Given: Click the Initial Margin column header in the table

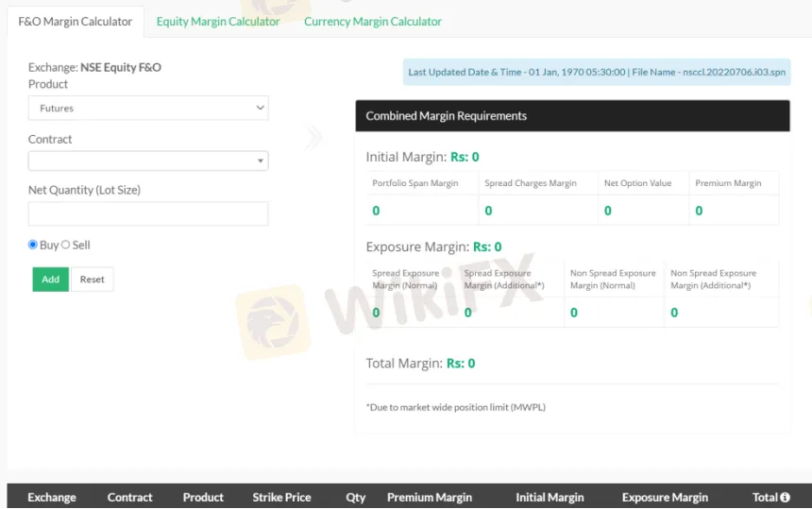Looking at the screenshot, I should coord(550,497).
